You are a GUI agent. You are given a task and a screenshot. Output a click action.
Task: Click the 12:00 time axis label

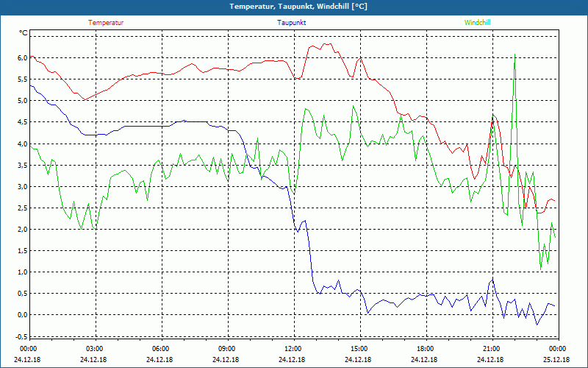point(293,349)
